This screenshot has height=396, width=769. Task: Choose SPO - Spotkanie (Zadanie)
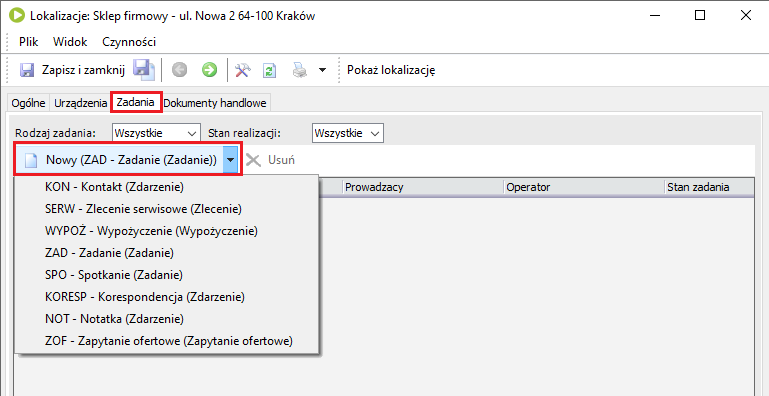[167, 275]
